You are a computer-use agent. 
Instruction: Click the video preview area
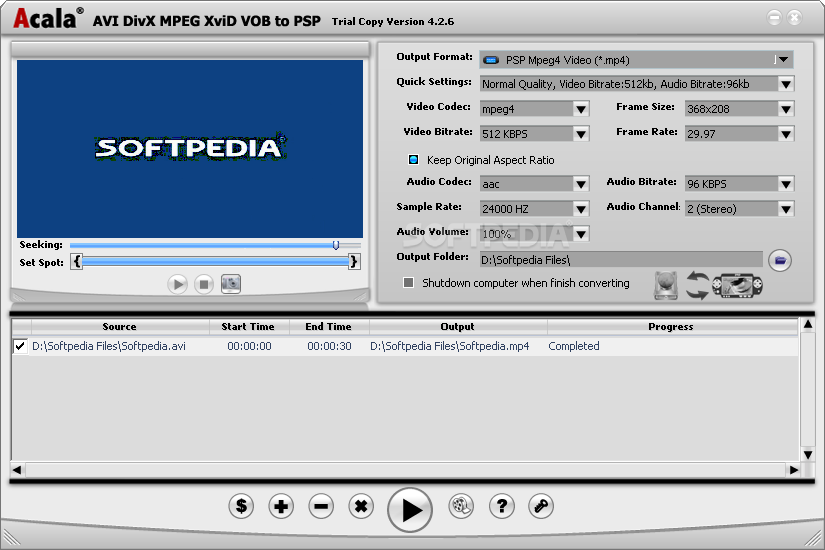tap(190, 149)
